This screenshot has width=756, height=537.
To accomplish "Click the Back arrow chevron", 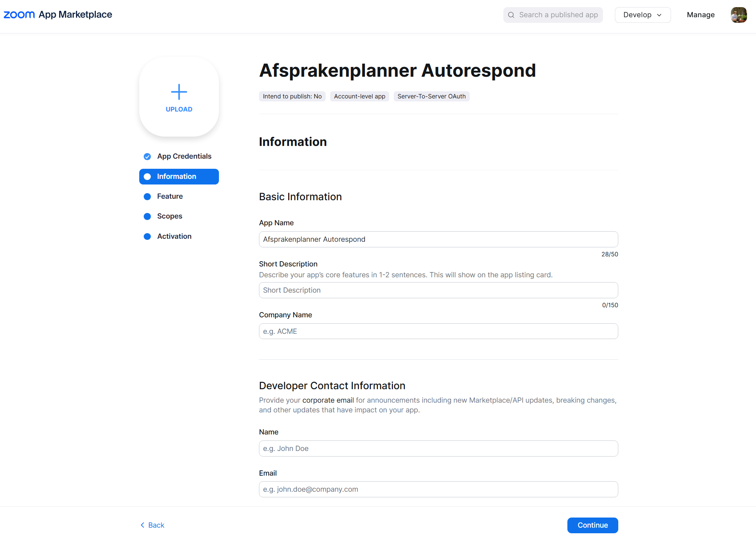I will pyautogui.click(x=142, y=525).
